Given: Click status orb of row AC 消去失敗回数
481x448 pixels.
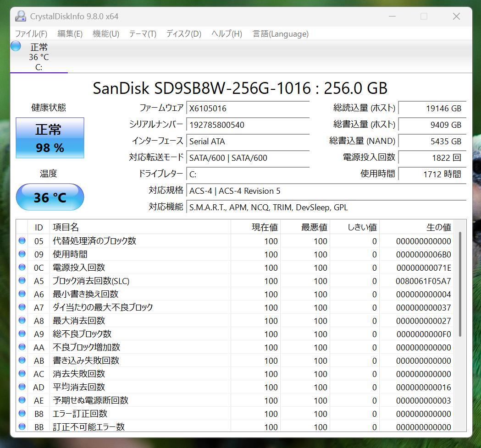Looking at the screenshot, I should click(x=22, y=373).
